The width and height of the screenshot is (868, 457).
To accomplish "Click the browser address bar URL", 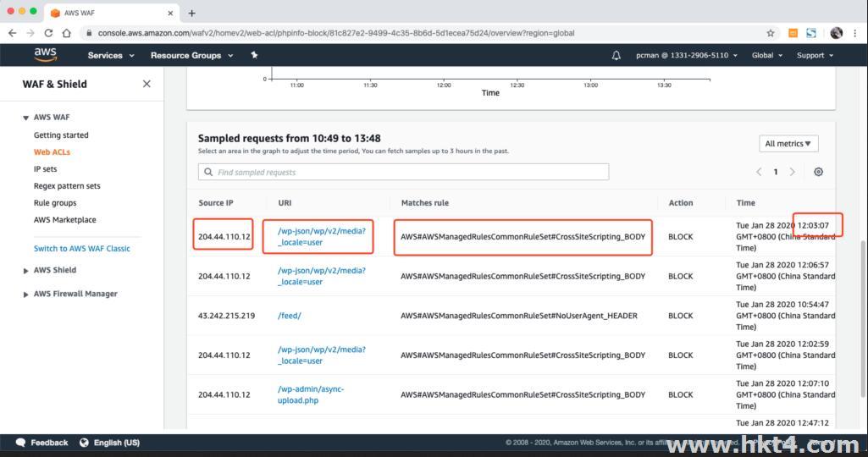I will pos(336,33).
